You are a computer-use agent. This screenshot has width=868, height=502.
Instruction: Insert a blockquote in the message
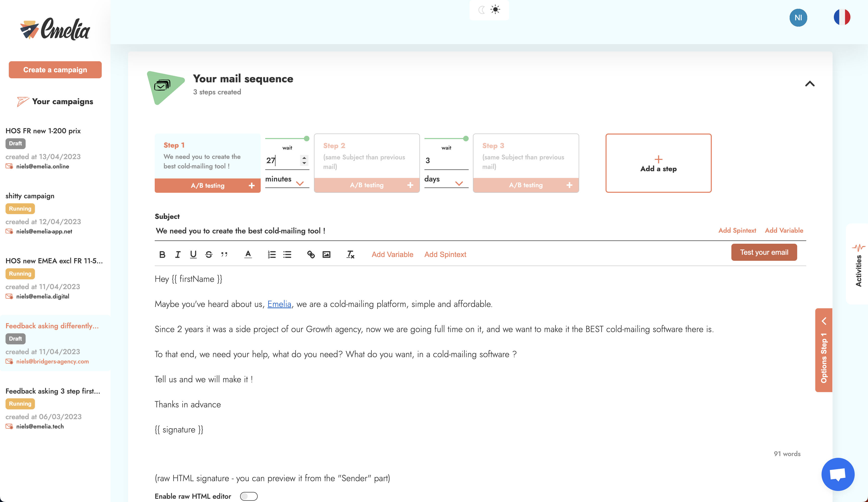point(224,255)
